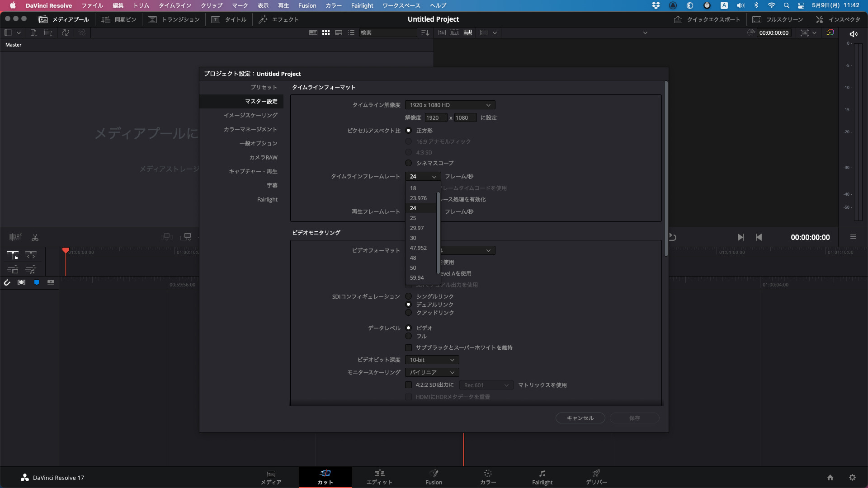868x488 pixels.
Task: Click the settings dialog vertical scrollbar
Action: pos(666,169)
